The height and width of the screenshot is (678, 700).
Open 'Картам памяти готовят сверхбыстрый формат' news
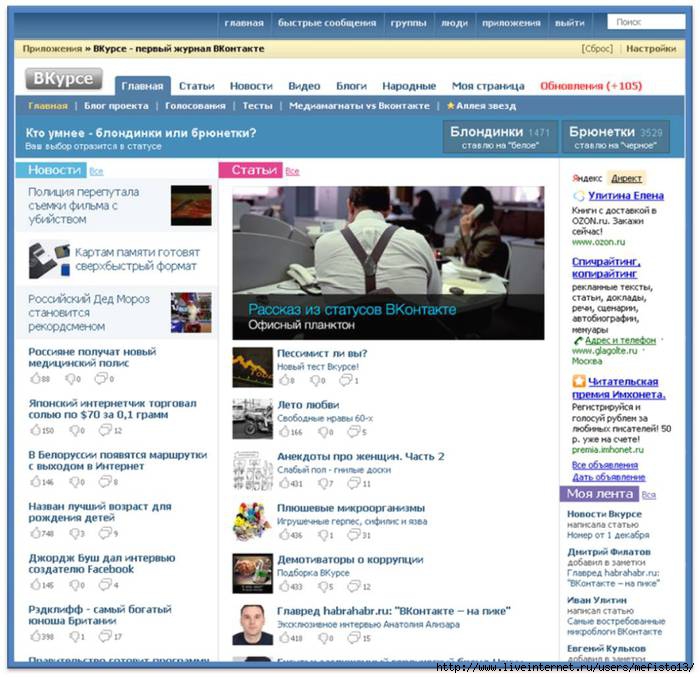pos(137,259)
